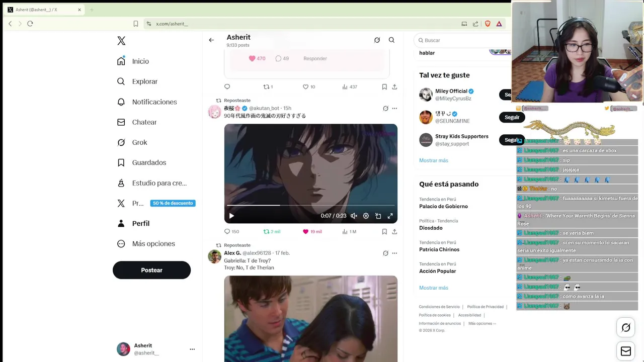Viewport: 644px width, 362px height.
Task: Click the 50 % de descuento badge
Action: click(x=173, y=203)
